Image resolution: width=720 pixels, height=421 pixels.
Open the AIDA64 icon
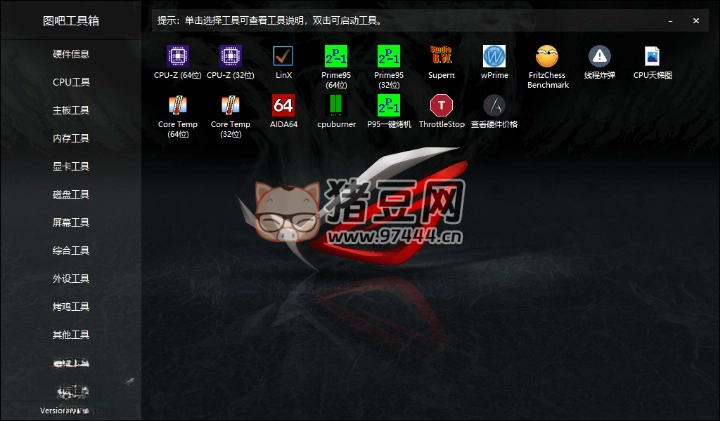(x=283, y=106)
